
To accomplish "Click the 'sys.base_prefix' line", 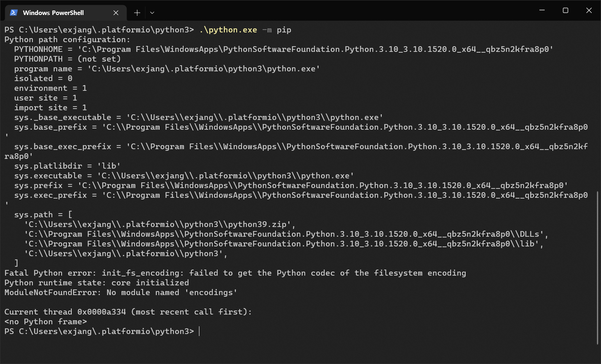I will point(301,127).
